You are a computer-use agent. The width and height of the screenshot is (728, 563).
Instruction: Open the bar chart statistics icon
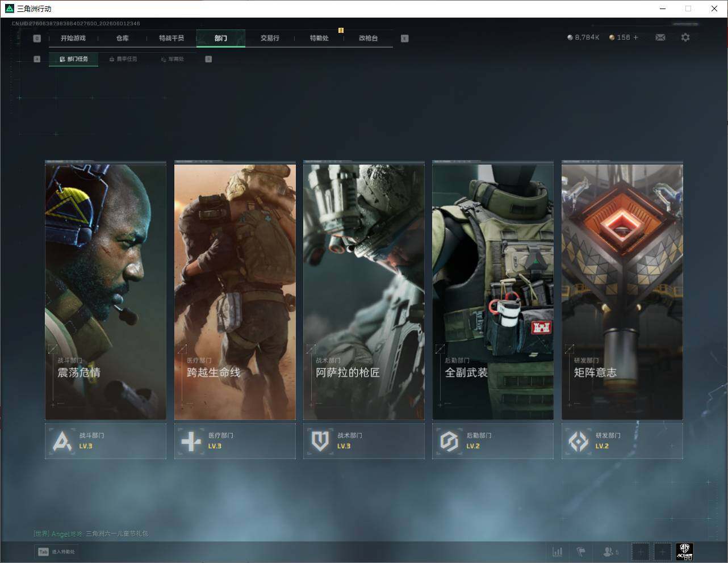point(558,552)
